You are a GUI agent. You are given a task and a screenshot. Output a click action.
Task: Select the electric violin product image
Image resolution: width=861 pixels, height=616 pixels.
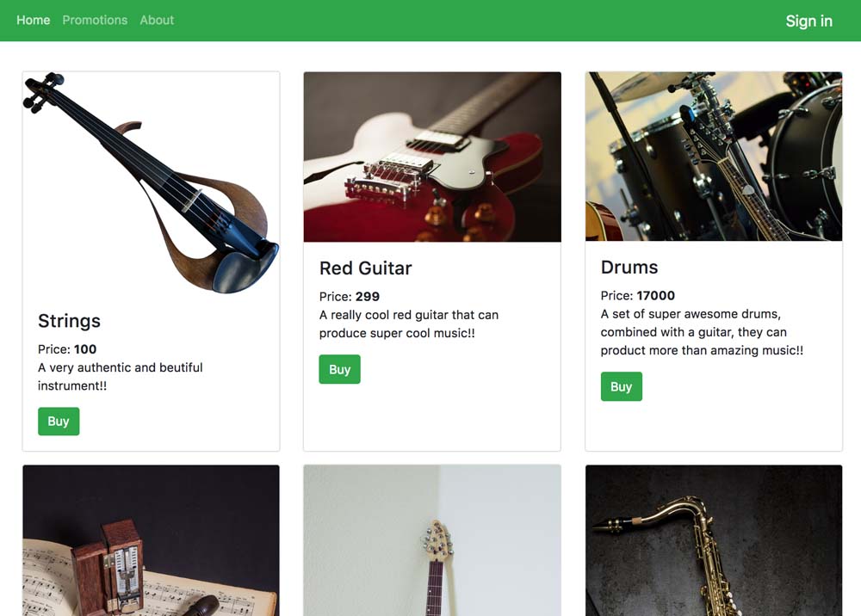151,182
